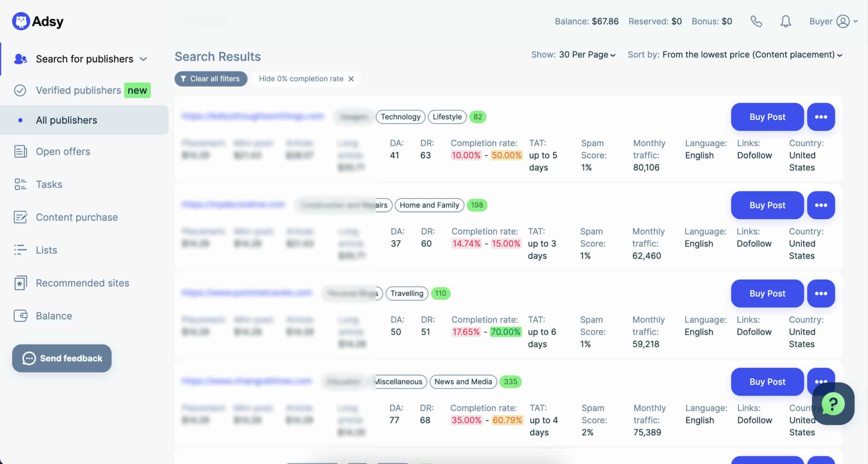Click the Tasks list icon
868x464 pixels.
tap(20, 184)
